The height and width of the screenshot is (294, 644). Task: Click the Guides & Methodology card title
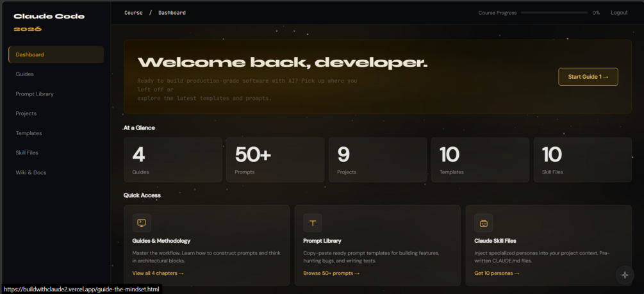[x=161, y=241]
